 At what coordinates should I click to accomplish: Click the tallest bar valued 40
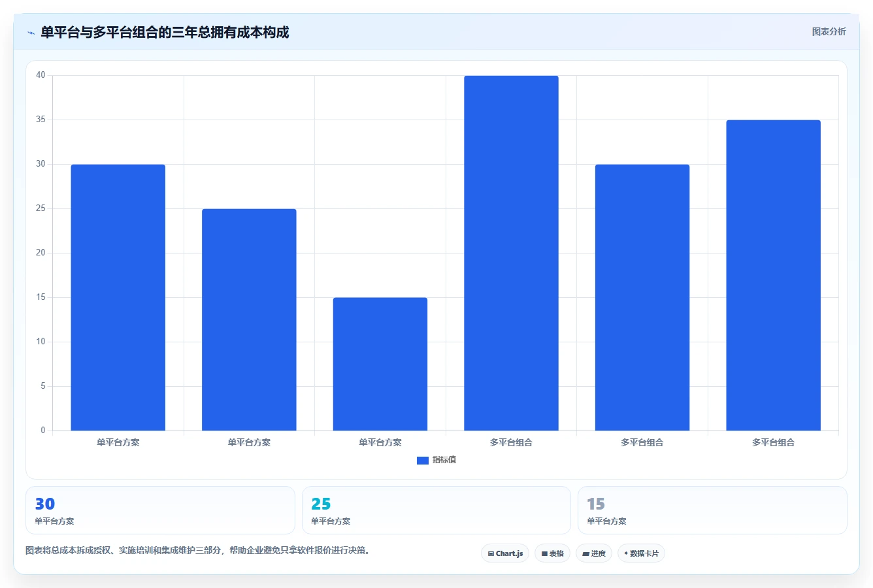[511, 253]
